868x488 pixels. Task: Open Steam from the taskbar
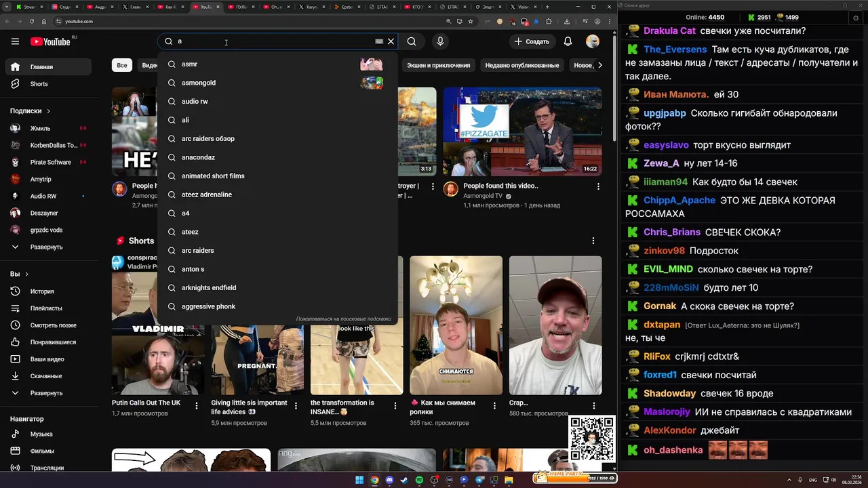[x=404, y=480]
